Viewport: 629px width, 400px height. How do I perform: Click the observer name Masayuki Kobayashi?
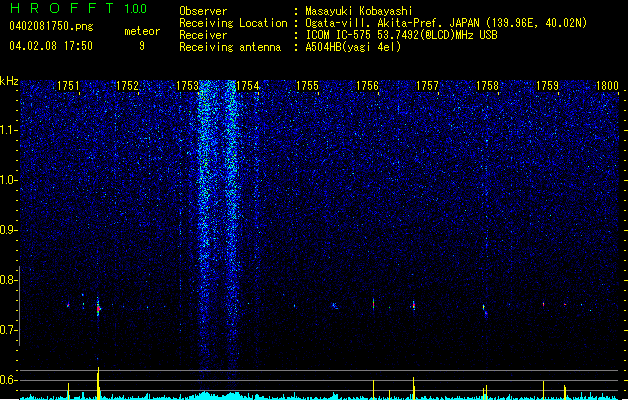point(359,11)
